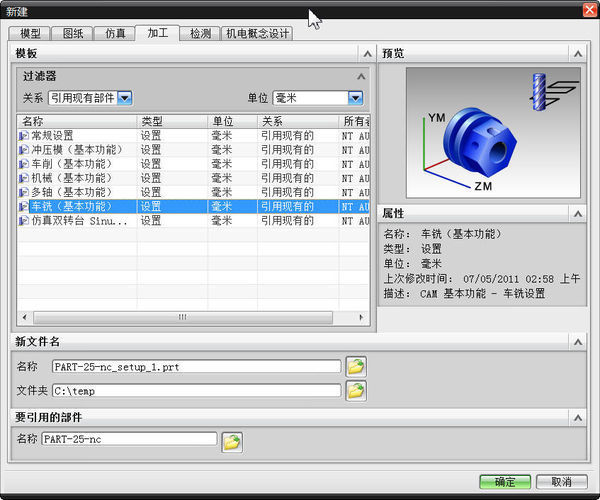The image size is (600, 500).
Task: Switch to the 仿真 tab
Action: pos(115,33)
